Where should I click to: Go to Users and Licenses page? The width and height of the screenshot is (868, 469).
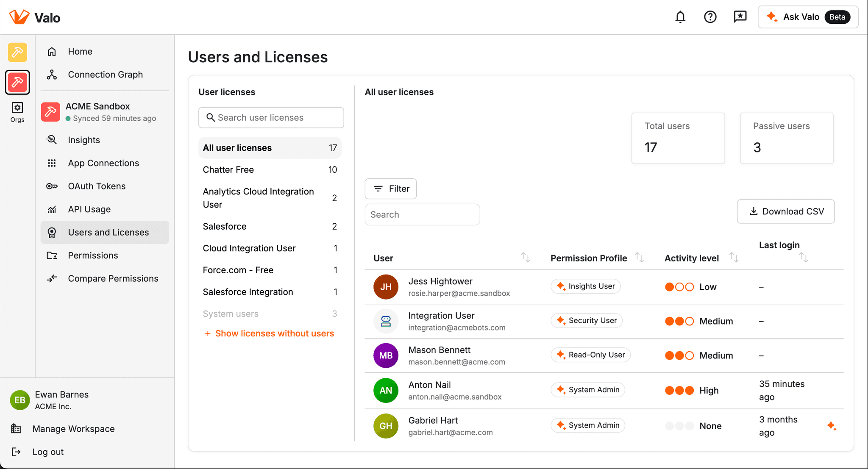105,232
